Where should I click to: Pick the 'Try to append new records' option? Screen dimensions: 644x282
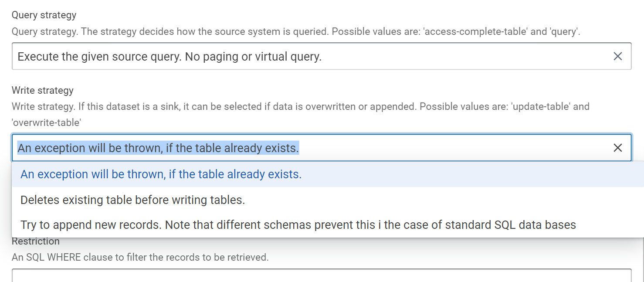[x=298, y=225]
